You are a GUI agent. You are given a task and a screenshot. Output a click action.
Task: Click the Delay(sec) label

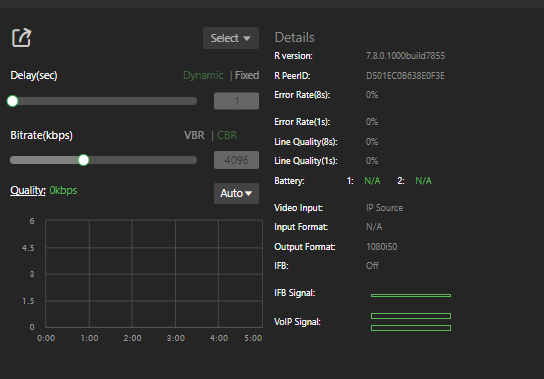(34, 75)
